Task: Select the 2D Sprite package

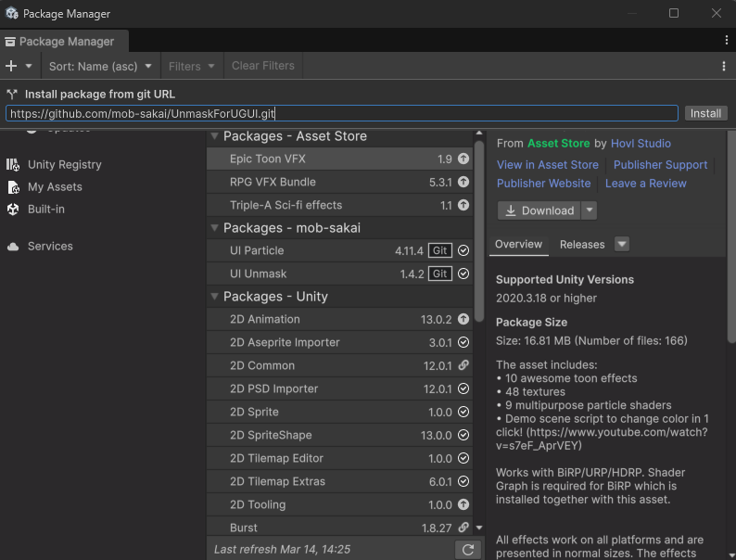Action: point(339,413)
